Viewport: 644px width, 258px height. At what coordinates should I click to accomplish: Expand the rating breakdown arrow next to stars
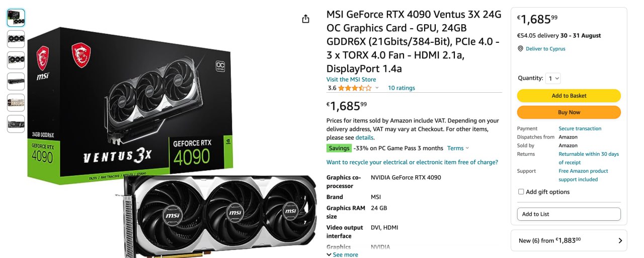tap(377, 88)
